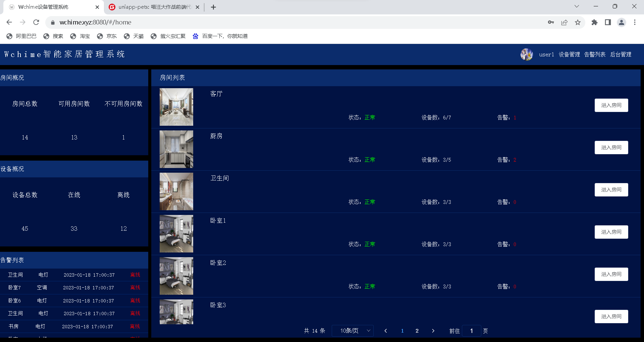Click 厨房 alarm count 2
The width and height of the screenshot is (644, 342).
point(515,160)
